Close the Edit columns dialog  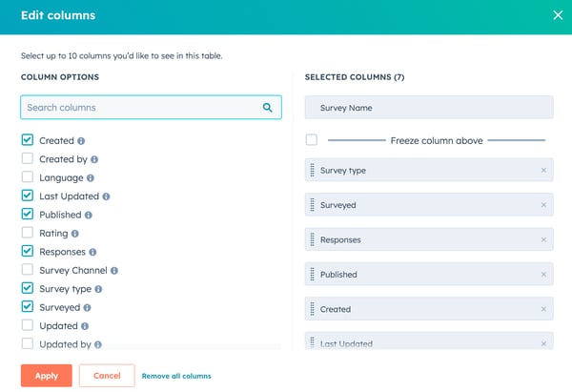coord(558,15)
